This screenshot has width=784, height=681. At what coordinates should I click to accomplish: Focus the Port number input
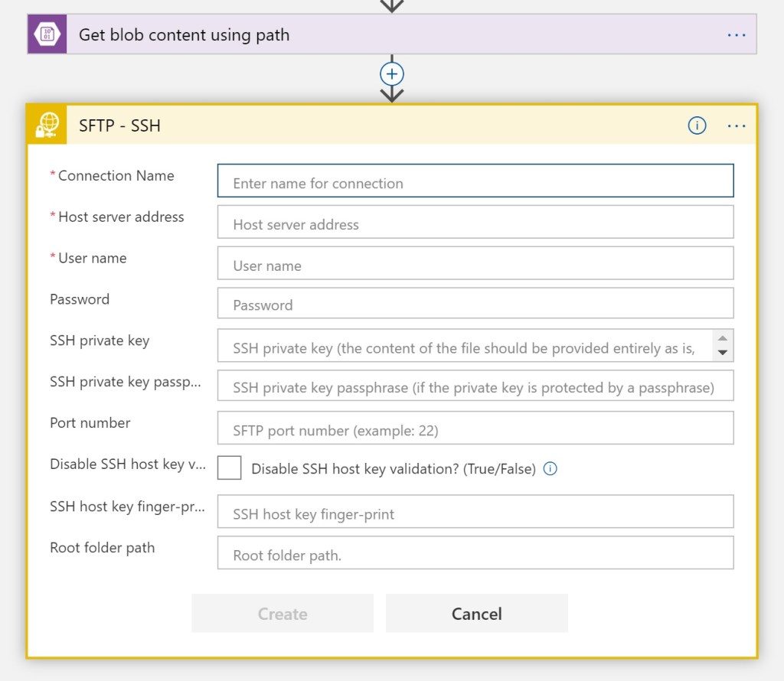coord(475,428)
